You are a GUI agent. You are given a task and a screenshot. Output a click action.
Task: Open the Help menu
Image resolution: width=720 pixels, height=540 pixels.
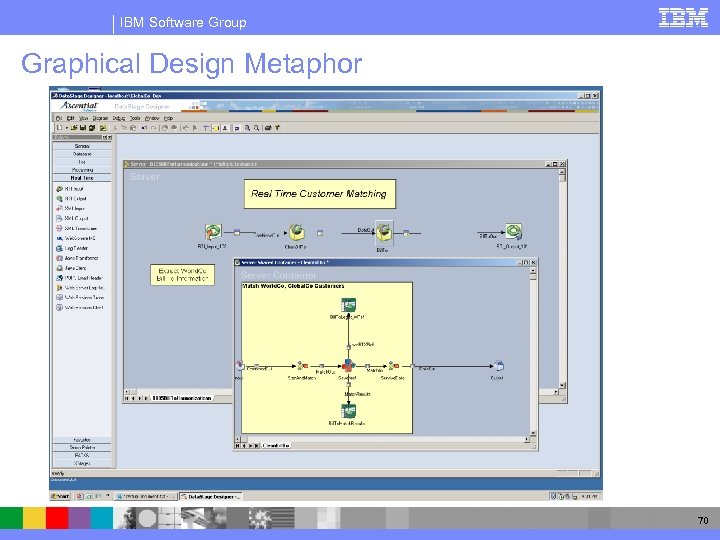[169, 118]
